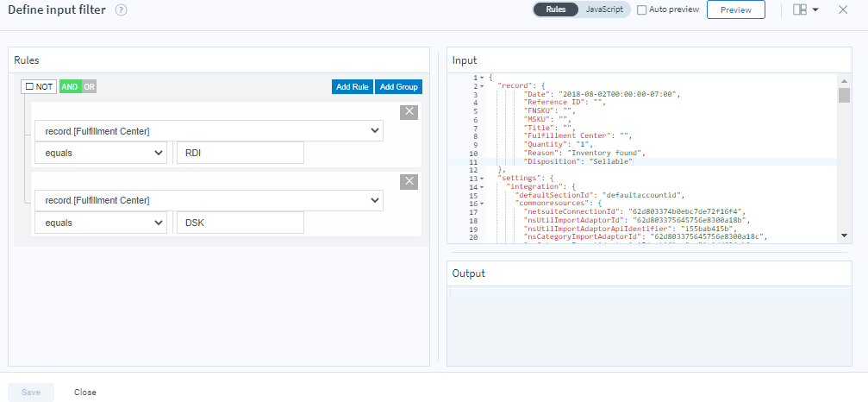Click the "FNSKU" line in Input

(549, 110)
